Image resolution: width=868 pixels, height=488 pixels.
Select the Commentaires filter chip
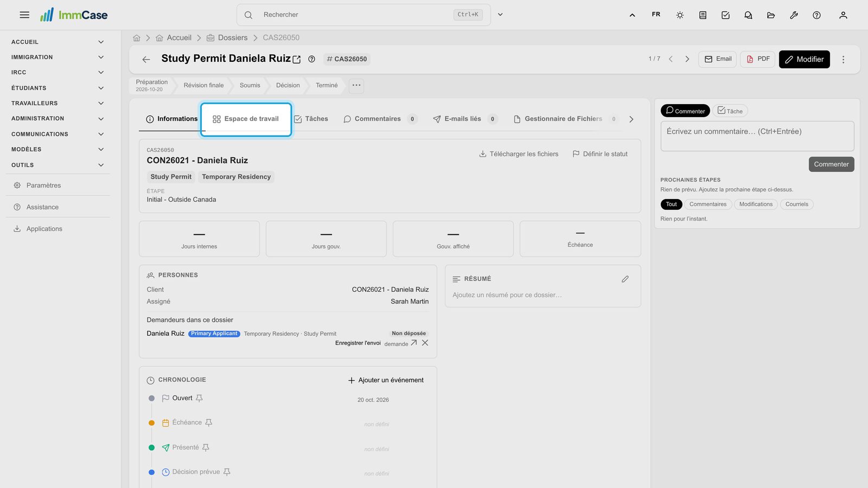[708, 204]
